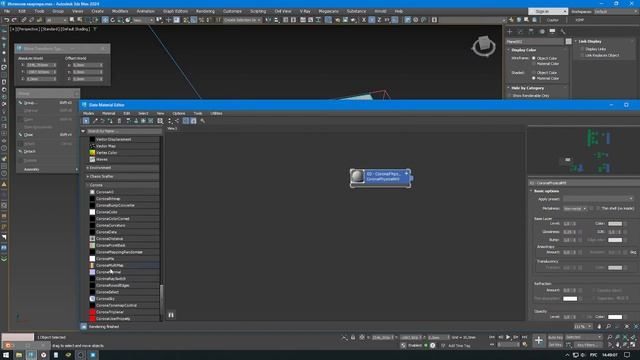Click the Base Layer Color swatch
This screenshot has height=360, width=640.
pyautogui.click(x=615, y=224)
